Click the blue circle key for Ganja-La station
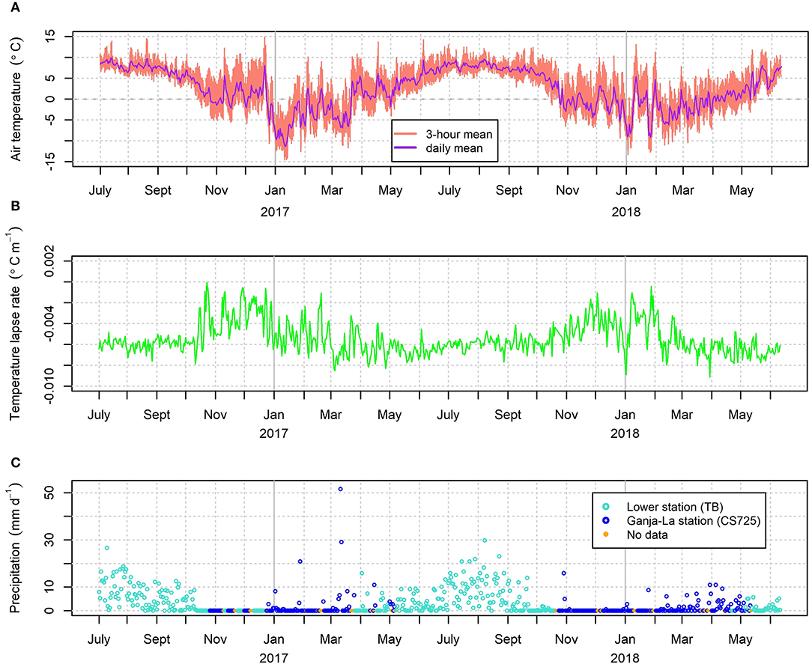The height and width of the screenshot is (667, 812). coord(606,520)
